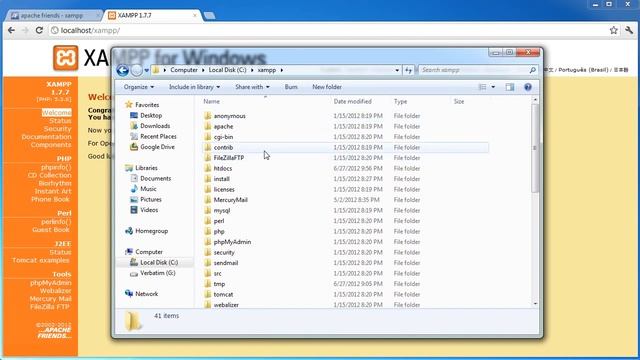This screenshot has height=360, width=640.
Task: Sort by Type column header
Action: [x=400, y=101]
